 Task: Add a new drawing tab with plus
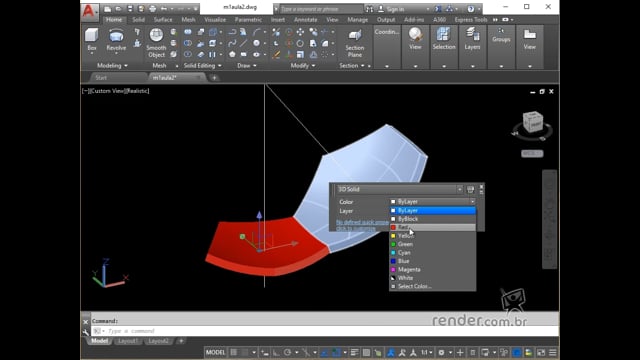point(214,78)
